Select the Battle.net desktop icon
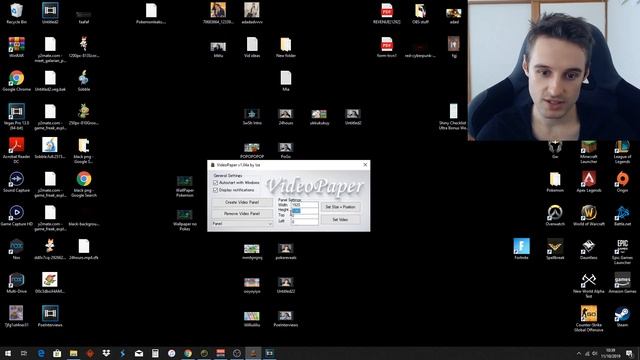This screenshot has height=360, width=640. [622, 216]
